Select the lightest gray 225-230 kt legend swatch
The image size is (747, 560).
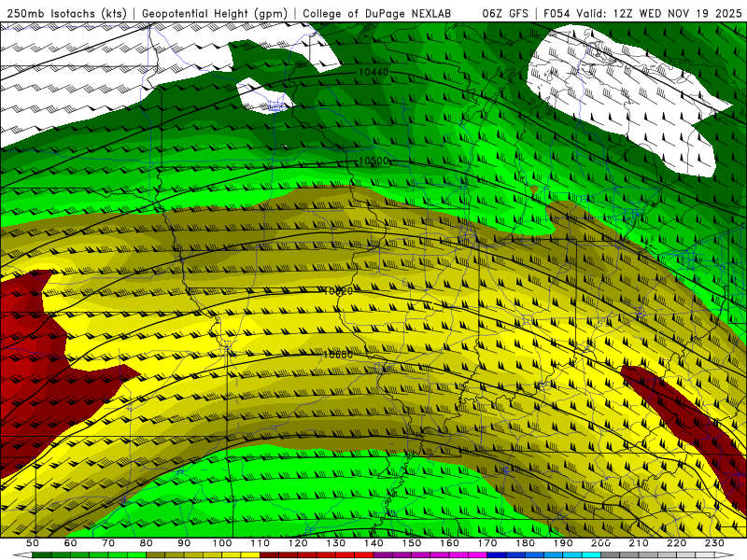[705, 554]
